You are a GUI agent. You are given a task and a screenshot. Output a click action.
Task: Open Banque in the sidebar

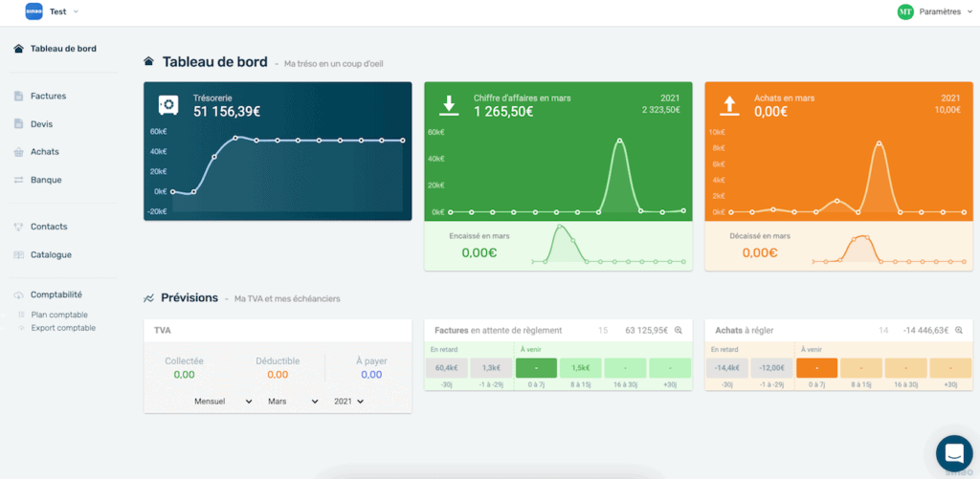point(46,180)
